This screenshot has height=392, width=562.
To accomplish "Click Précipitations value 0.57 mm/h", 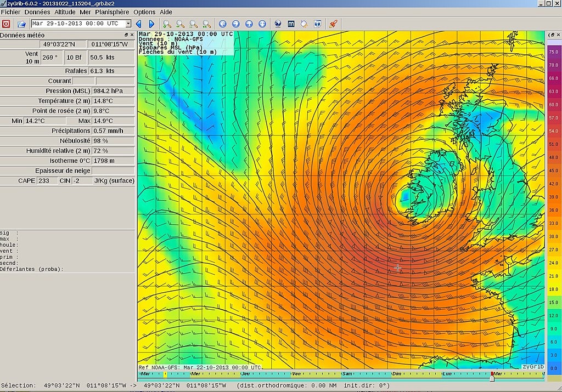I will (x=113, y=131).
